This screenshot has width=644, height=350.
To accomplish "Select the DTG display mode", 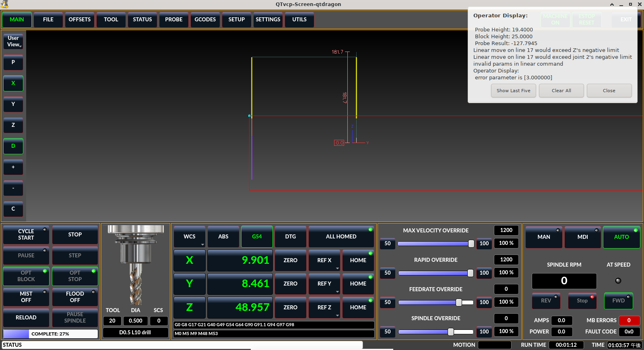I will pyautogui.click(x=291, y=237).
